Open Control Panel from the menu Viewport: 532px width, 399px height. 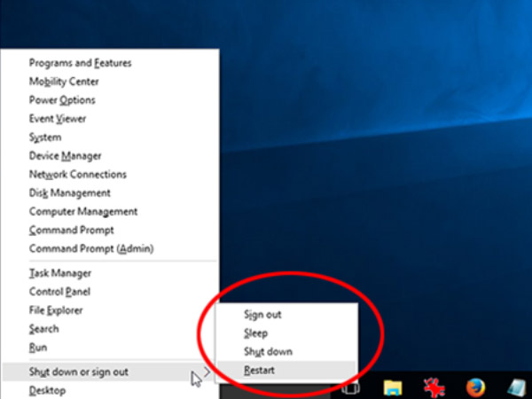click(x=60, y=292)
